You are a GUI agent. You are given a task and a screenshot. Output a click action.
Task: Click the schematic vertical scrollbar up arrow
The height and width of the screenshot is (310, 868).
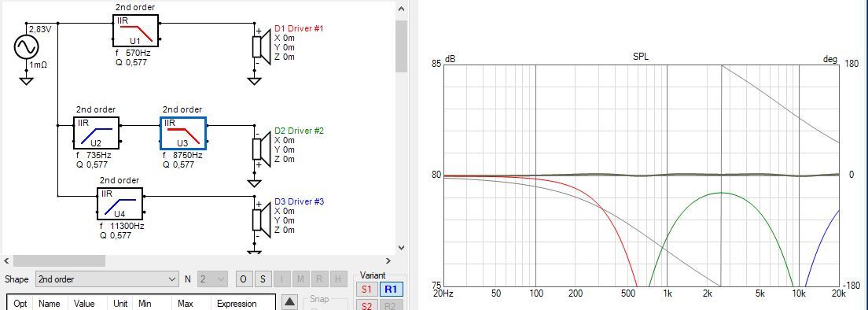[402, 8]
